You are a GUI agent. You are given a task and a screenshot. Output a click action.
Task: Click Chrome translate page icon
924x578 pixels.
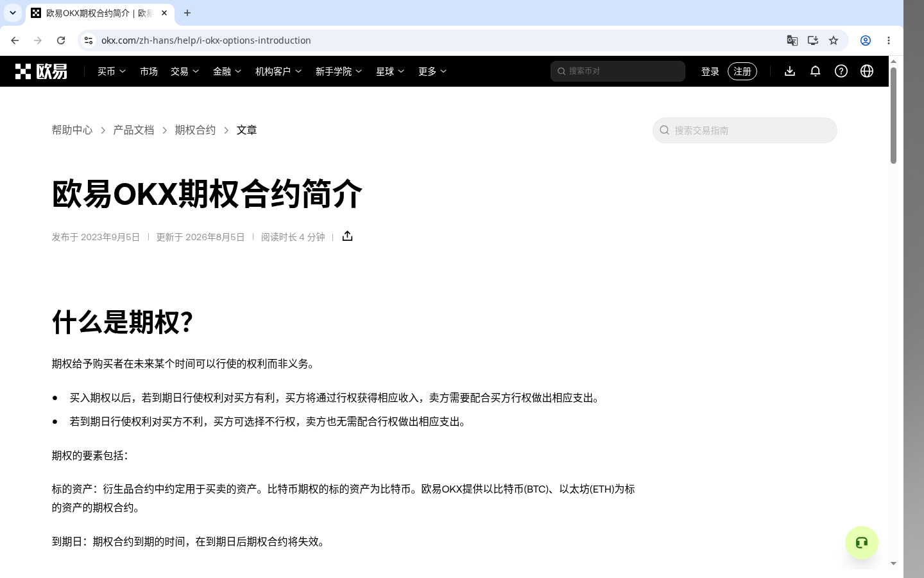point(792,40)
